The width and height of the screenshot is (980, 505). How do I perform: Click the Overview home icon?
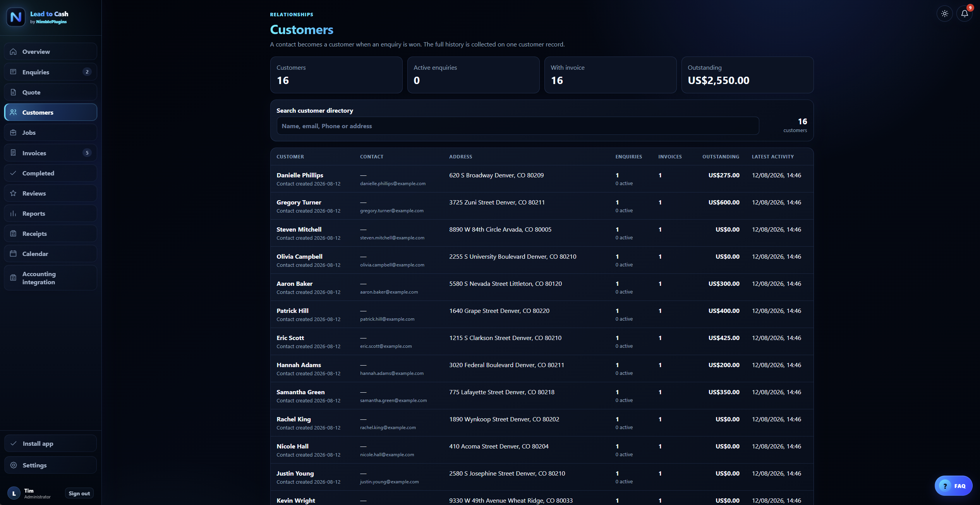[13, 52]
